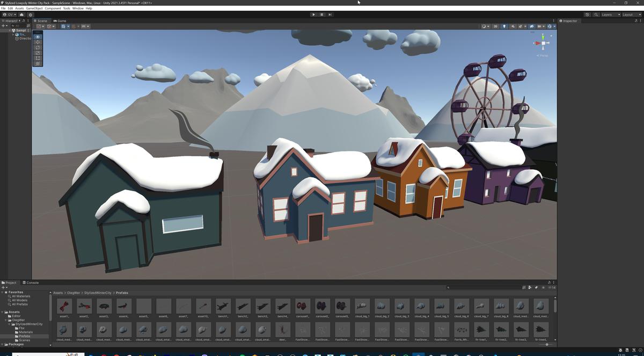This screenshot has height=356, width=644.
Task: Open the account OV dropdown
Action: point(9,14)
